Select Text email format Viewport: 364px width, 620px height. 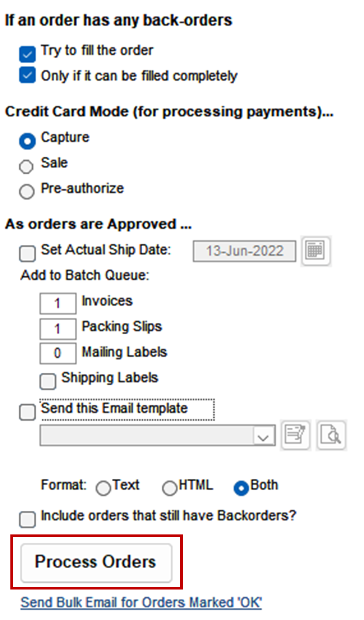pyautogui.click(x=103, y=488)
